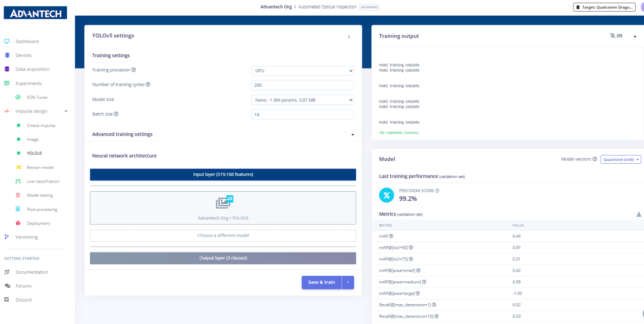Click the Live classification icon

(x=18, y=181)
